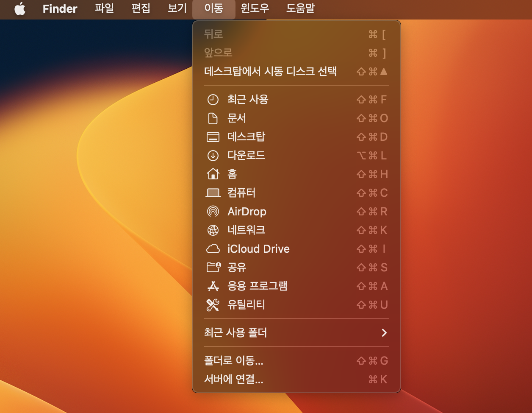Open 응용 프로그램 with the A icon
Image resolution: width=532 pixels, height=413 pixels.
pos(258,286)
